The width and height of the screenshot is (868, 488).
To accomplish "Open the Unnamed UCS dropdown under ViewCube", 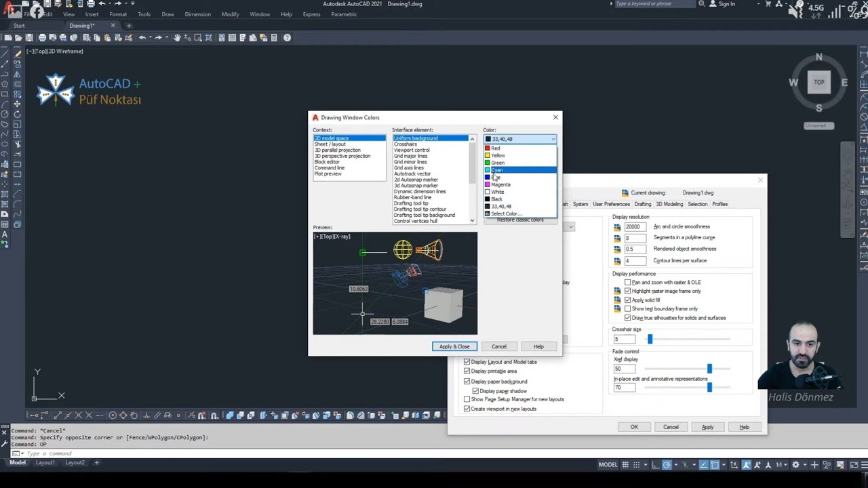I will (x=818, y=125).
